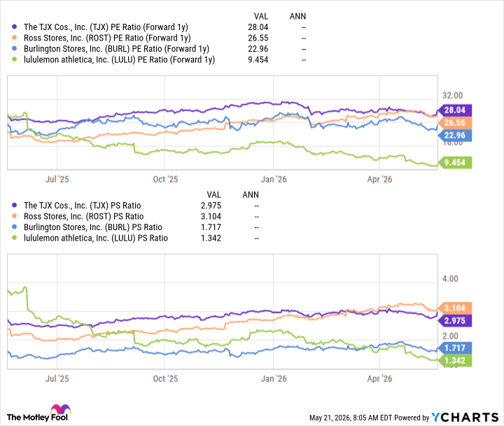504x426 pixels.
Task: Select the 2.975 purple PS value tag
Action: tap(454, 320)
